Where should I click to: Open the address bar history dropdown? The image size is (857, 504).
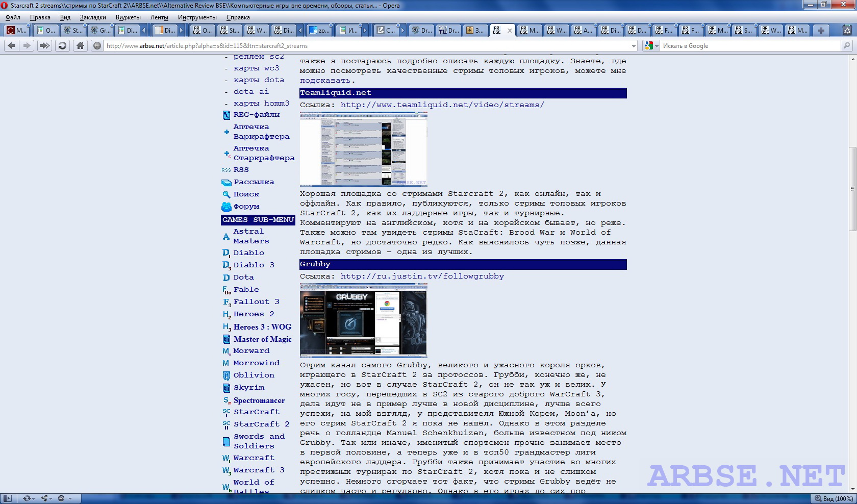pos(634,46)
